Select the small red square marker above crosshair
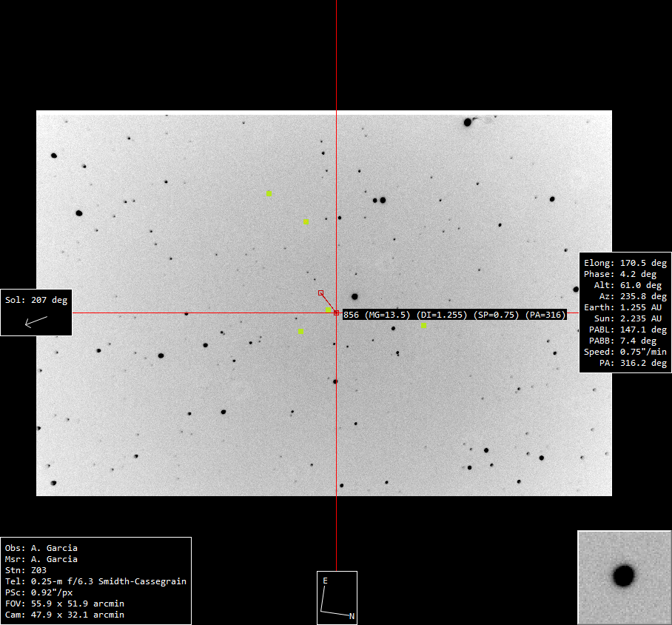This screenshot has width=672, height=625. click(x=320, y=292)
